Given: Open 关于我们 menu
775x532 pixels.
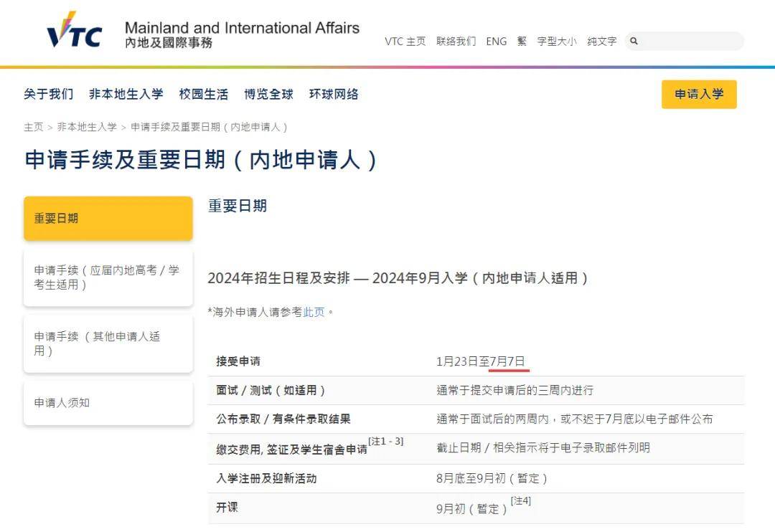Looking at the screenshot, I should [47, 94].
